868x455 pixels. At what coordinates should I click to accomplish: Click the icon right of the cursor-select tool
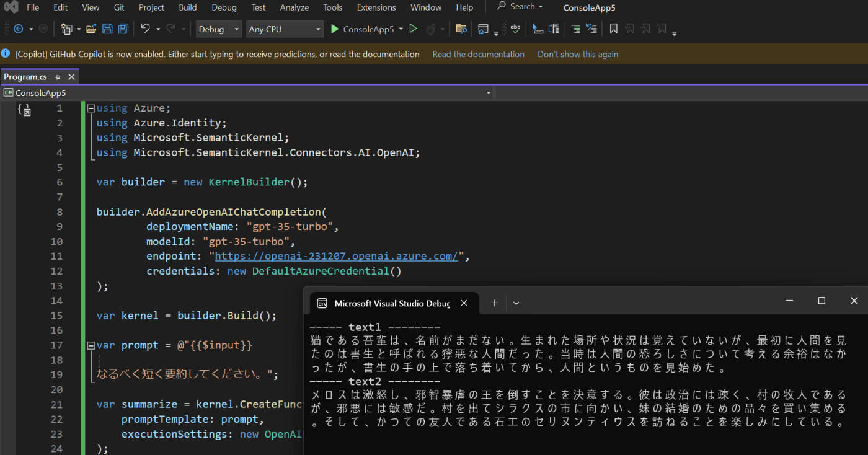tap(554, 29)
